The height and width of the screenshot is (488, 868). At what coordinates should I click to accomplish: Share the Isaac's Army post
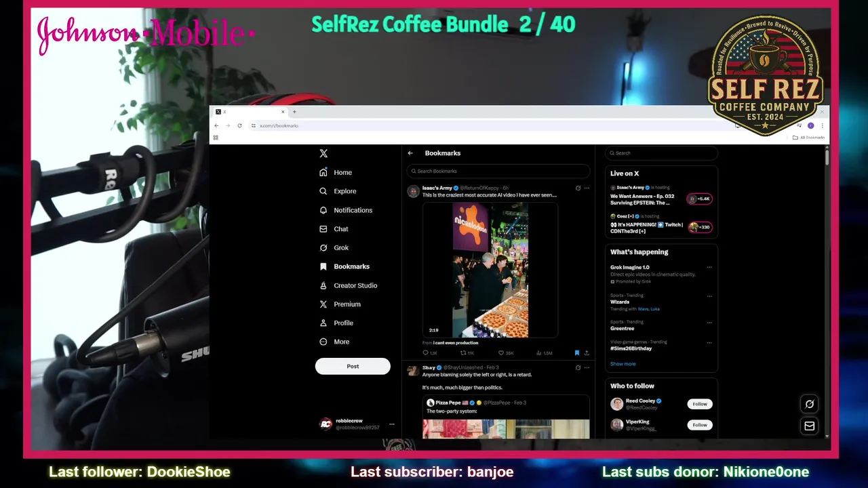point(587,353)
